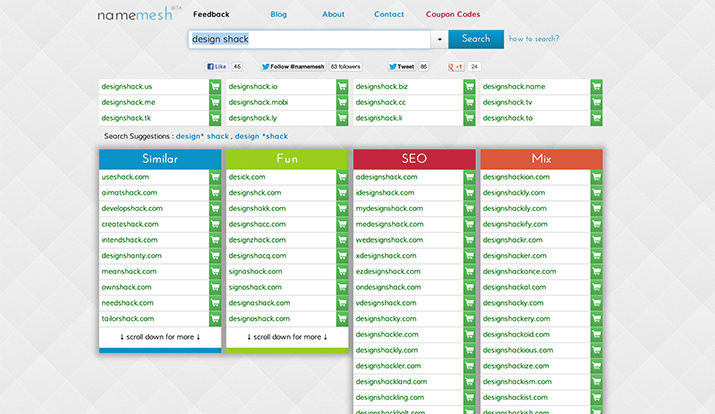The height and width of the screenshot is (414, 715).
Task: Click the cart icon for designshackling.com
Action: coord(469,397)
